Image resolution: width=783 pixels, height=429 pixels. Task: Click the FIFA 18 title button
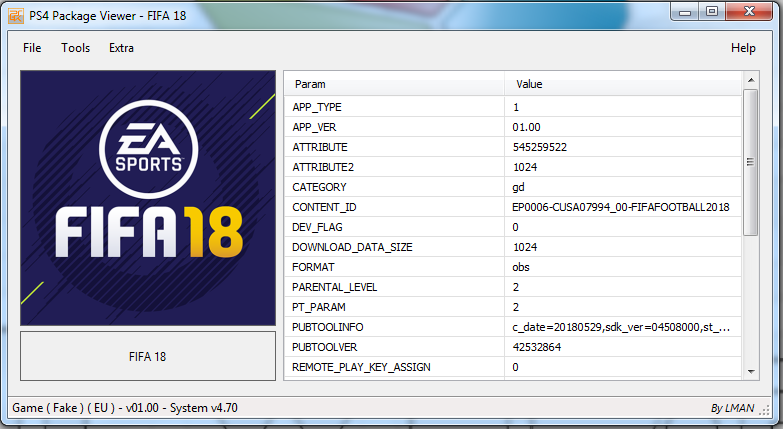click(x=148, y=355)
